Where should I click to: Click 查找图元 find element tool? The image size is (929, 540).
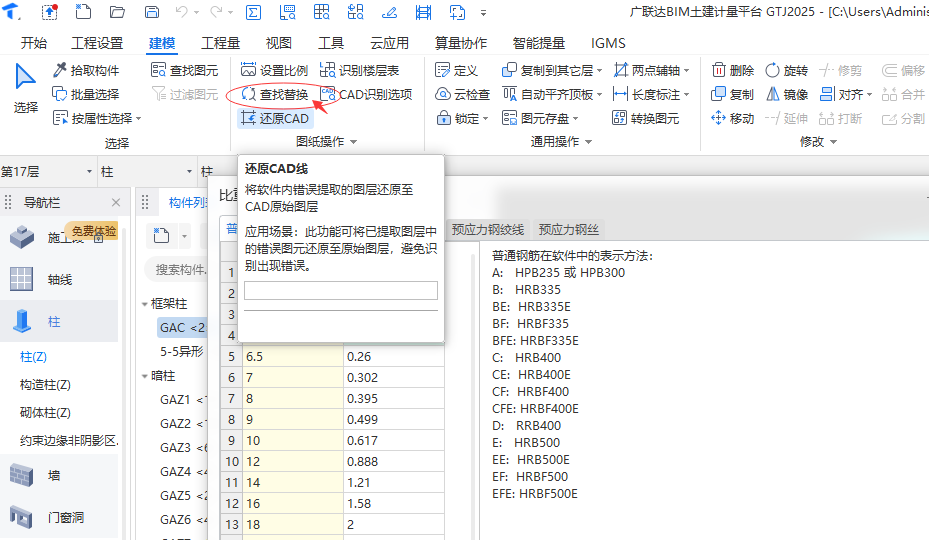[185, 71]
